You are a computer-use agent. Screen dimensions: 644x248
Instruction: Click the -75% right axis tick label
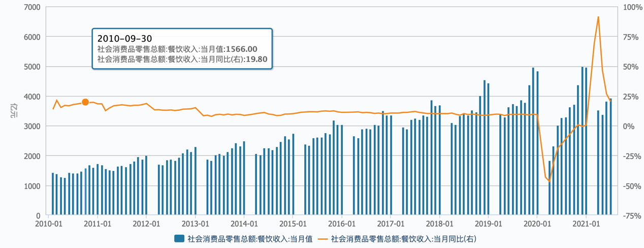631,215
